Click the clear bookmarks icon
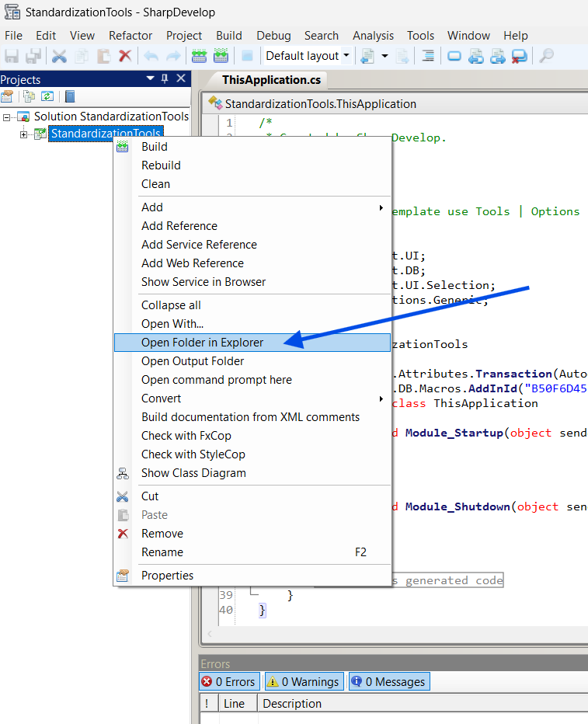 point(519,56)
